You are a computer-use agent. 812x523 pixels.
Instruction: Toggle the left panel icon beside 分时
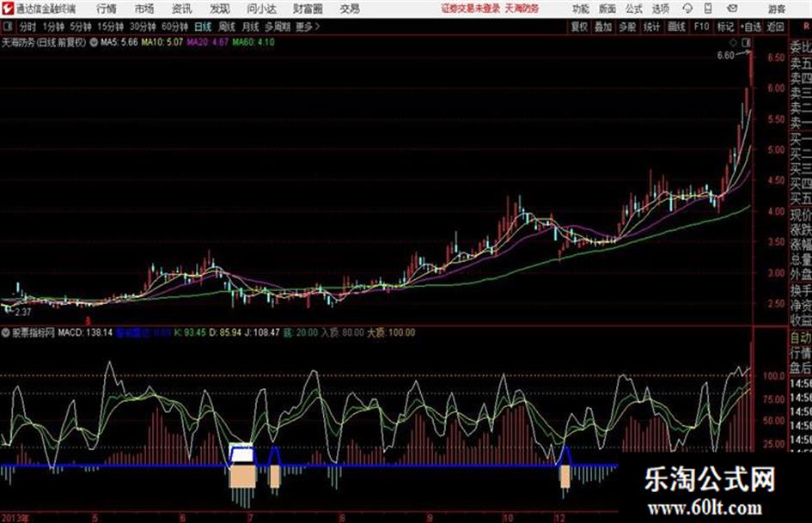(7, 27)
